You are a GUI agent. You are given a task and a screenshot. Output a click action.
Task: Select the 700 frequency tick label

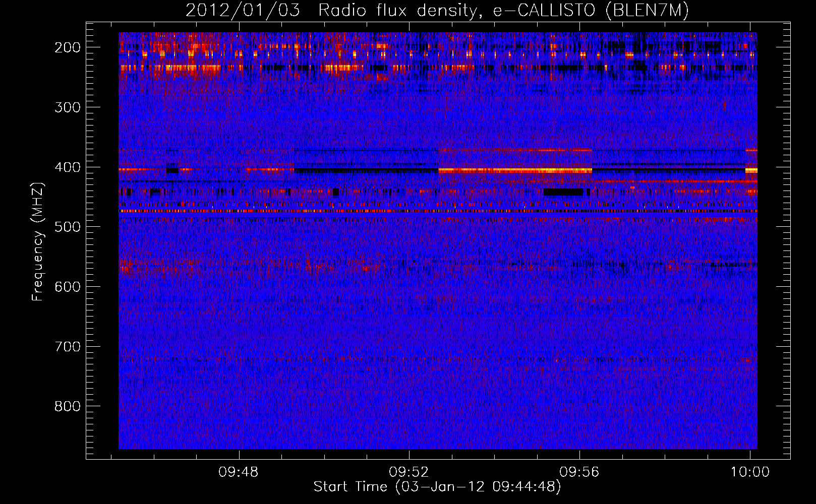point(68,347)
